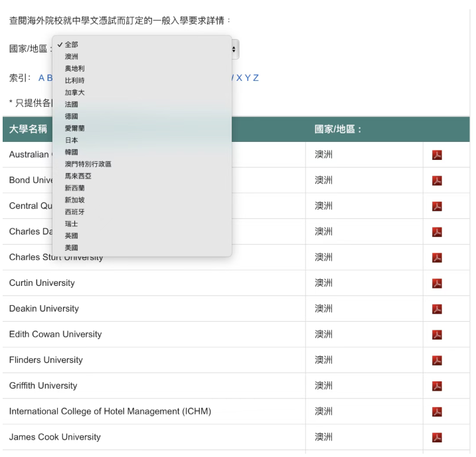Viewport: 476px width, 457px height.
Task: Choose 英國 from the country list
Action: [x=71, y=235]
